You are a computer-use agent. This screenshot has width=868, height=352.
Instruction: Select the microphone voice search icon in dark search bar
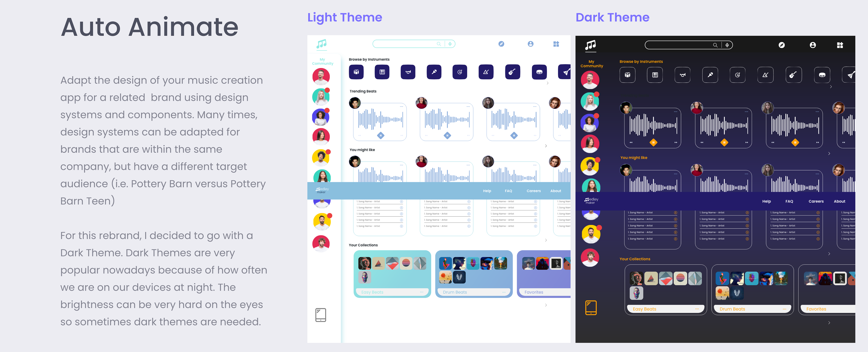[x=727, y=45]
